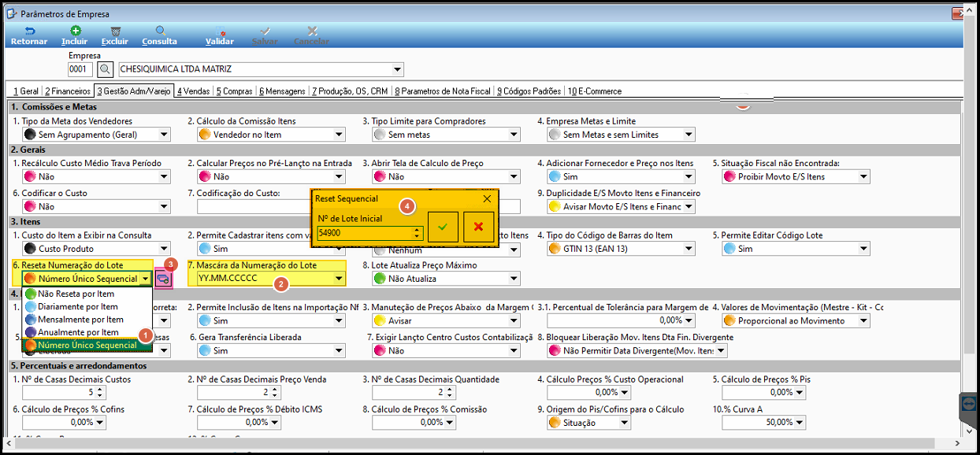Screen dimensions: 980x455
Task: Click the Empresa search magnifier button
Action: [106, 69]
